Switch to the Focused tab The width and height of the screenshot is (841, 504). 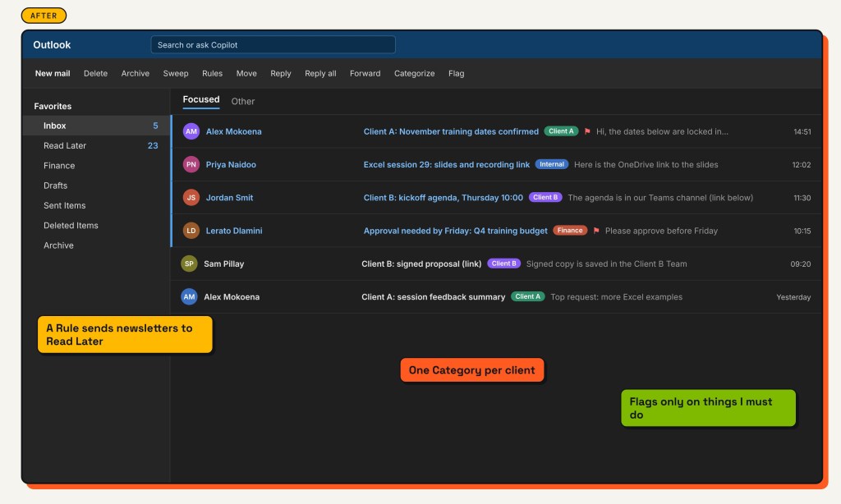point(201,99)
